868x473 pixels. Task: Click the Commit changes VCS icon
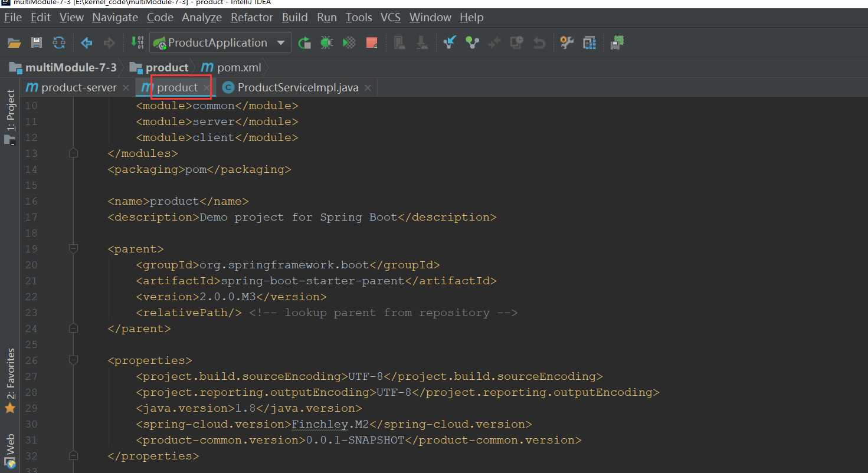click(472, 42)
